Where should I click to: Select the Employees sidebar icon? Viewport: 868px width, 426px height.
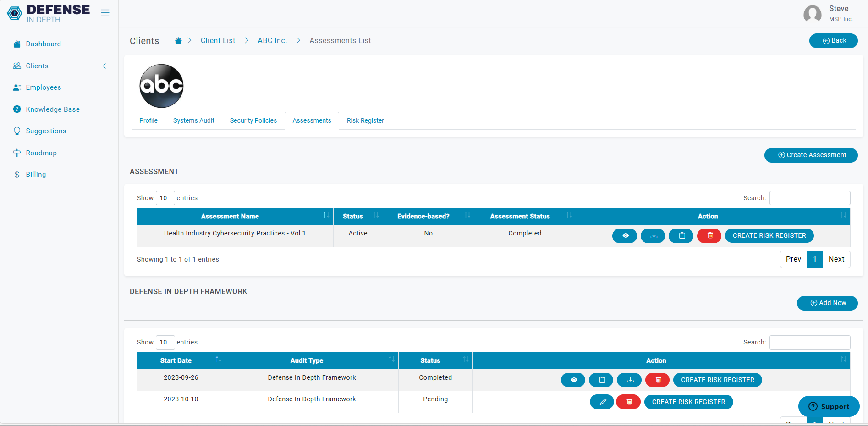click(17, 87)
